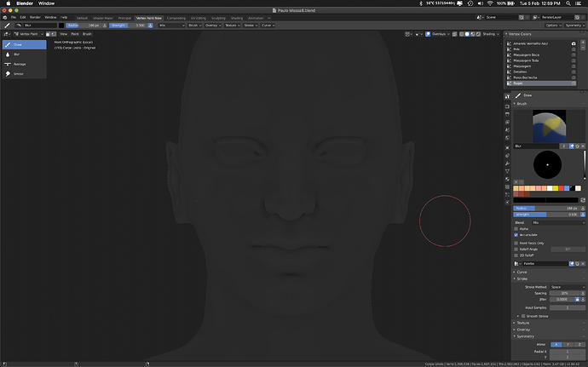Viewport: 588px width, 367px height.
Task: Select the Smear tool
Action: tap(25, 74)
